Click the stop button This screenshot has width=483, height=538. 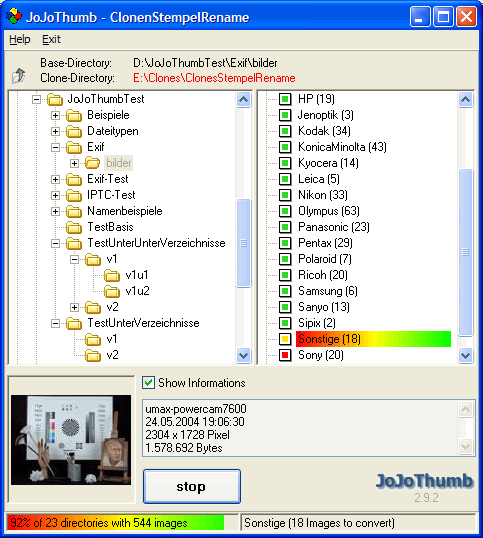[191, 487]
